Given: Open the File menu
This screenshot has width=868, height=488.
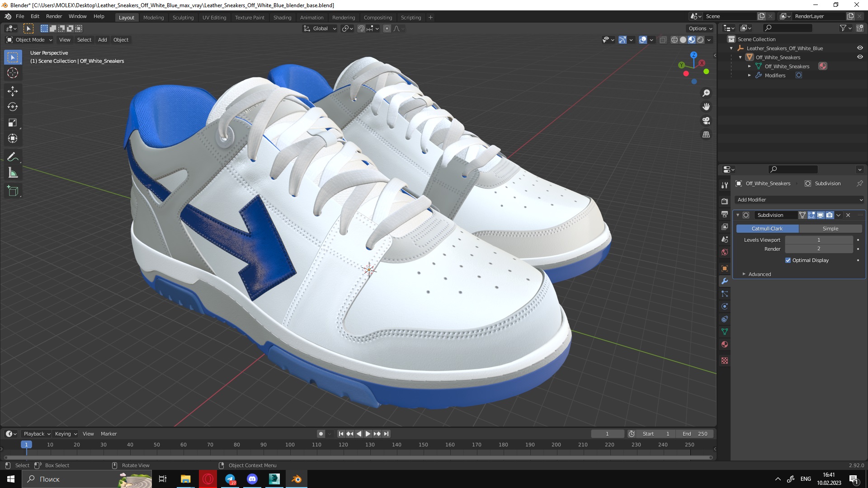Looking at the screenshot, I should pyautogui.click(x=20, y=16).
